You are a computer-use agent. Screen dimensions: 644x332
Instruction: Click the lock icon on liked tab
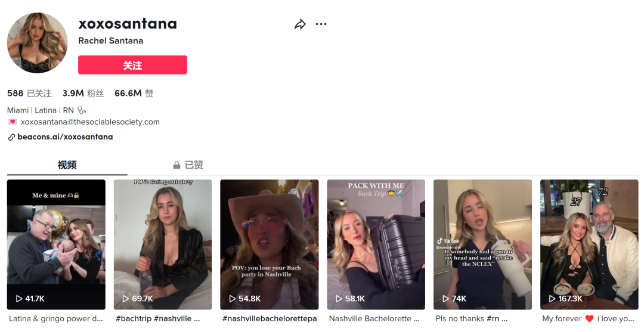pos(177,165)
